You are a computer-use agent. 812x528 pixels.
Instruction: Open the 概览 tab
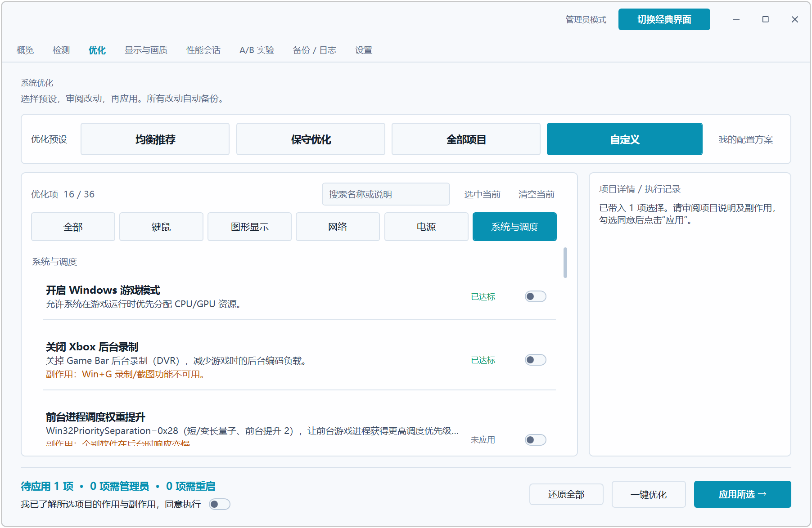25,50
